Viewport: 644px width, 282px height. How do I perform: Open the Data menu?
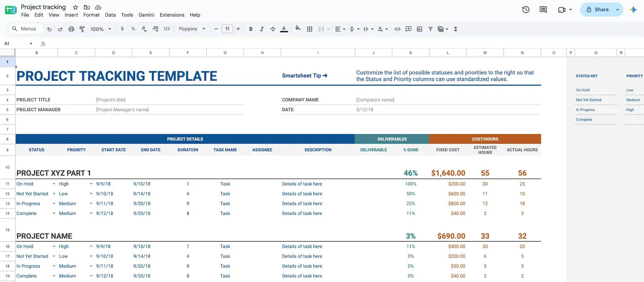point(110,15)
